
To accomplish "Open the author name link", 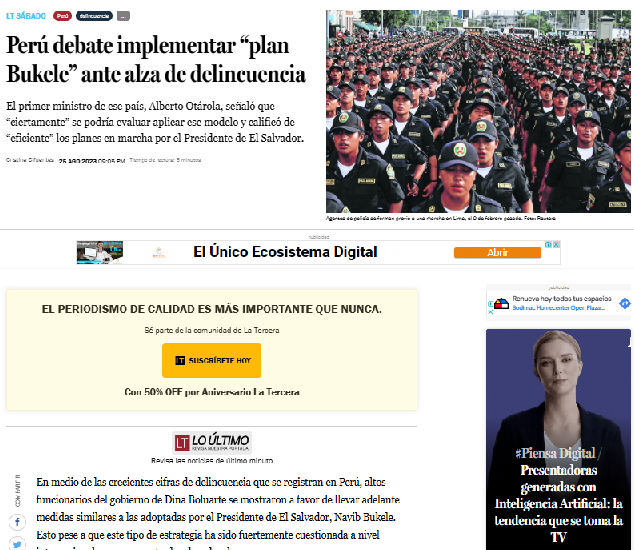I will tap(30, 160).
